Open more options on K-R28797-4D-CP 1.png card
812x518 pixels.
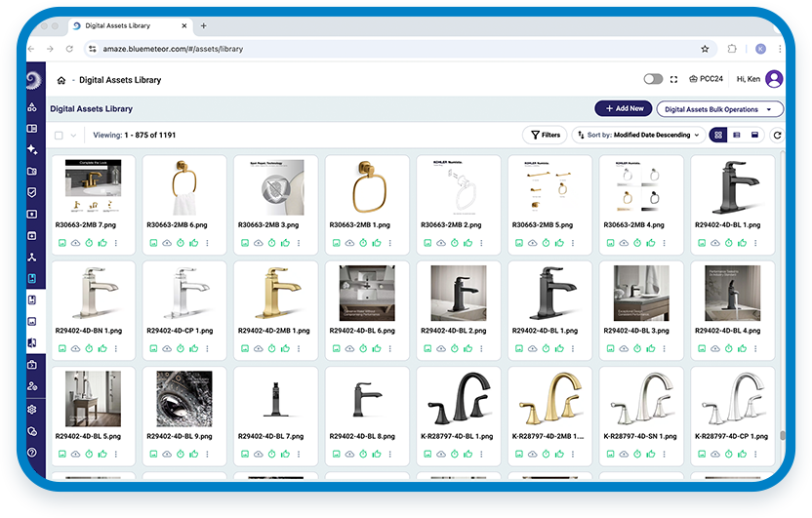[x=755, y=455]
